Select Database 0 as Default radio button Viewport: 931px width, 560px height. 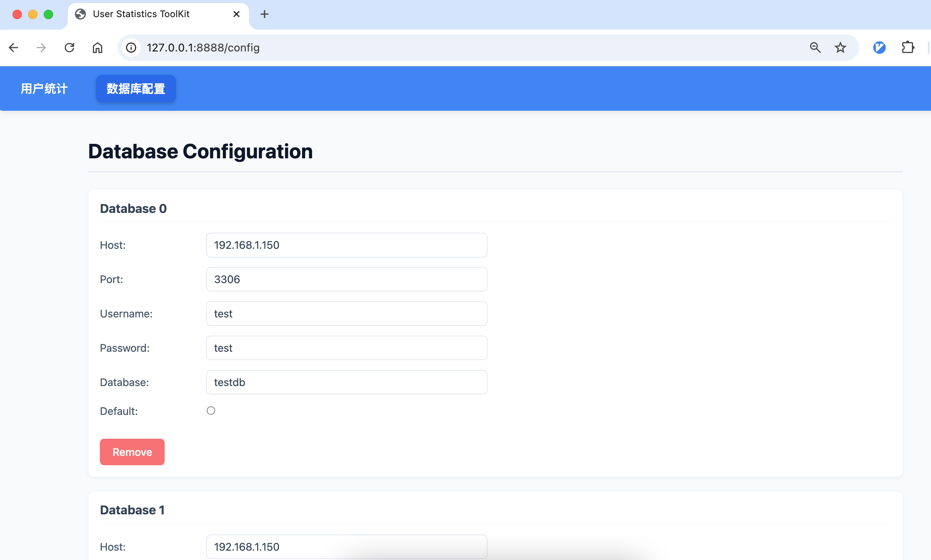pyautogui.click(x=211, y=411)
